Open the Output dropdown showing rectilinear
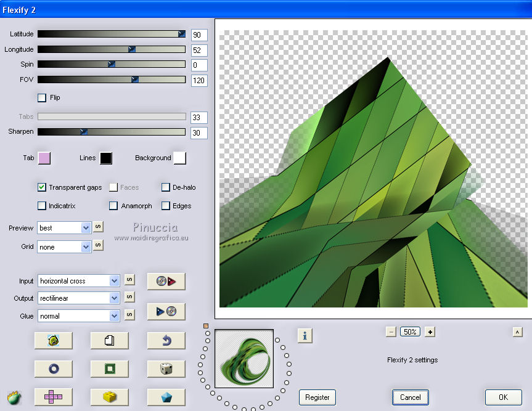The width and height of the screenshot is (532, 411). [78, 298]
